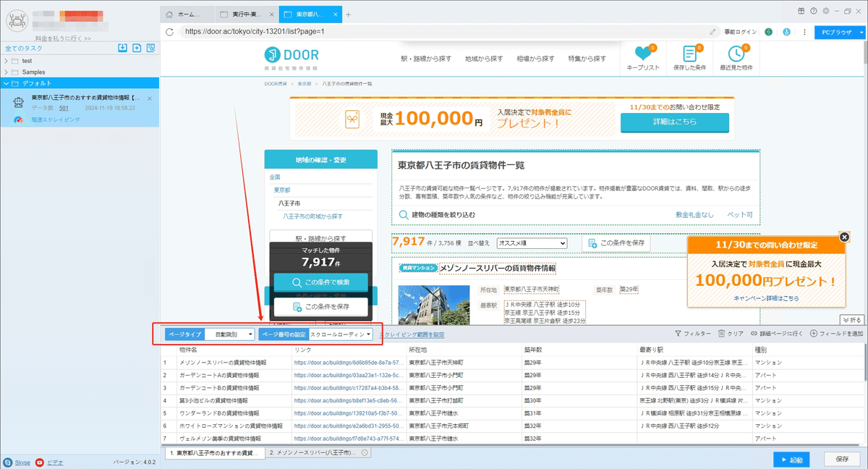Click the 最近見た物件 clock icon
This screenshot has width=868, height=469.
(736, 54)
